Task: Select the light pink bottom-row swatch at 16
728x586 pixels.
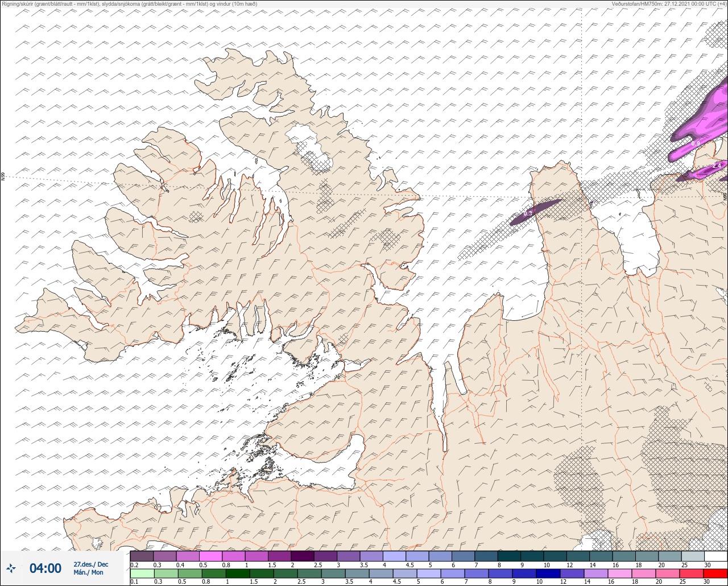Action: (620, 573)
